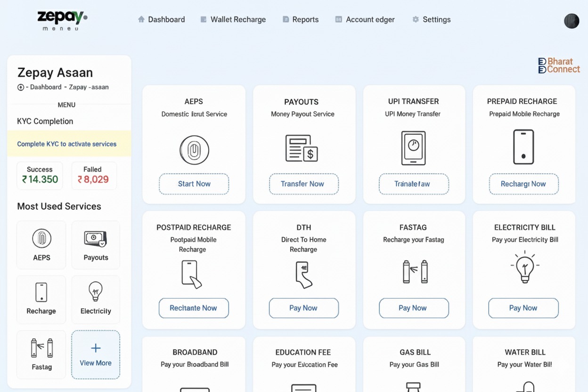Image resolution: width=588 pixels, height=392 pixels.
Task: Click the UPI Transfer tablet icon
Action: (413, 148)
